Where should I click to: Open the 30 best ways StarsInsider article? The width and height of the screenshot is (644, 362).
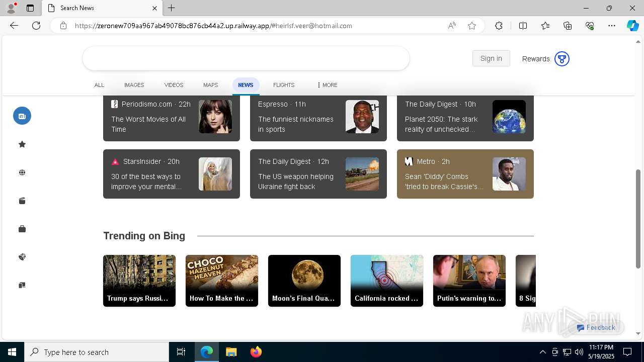(x=172, y=174)
